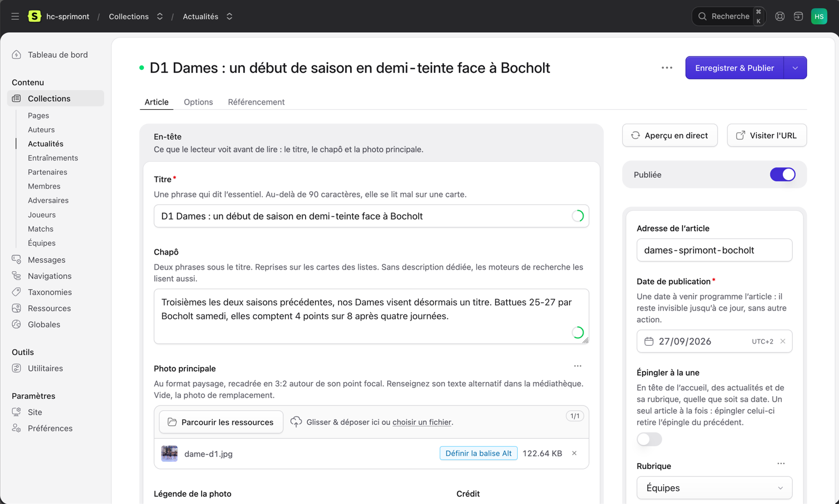Open the help lifebuoy icon in top bar
This screenshot has width=839, height=504.
(x=779, y=16)
